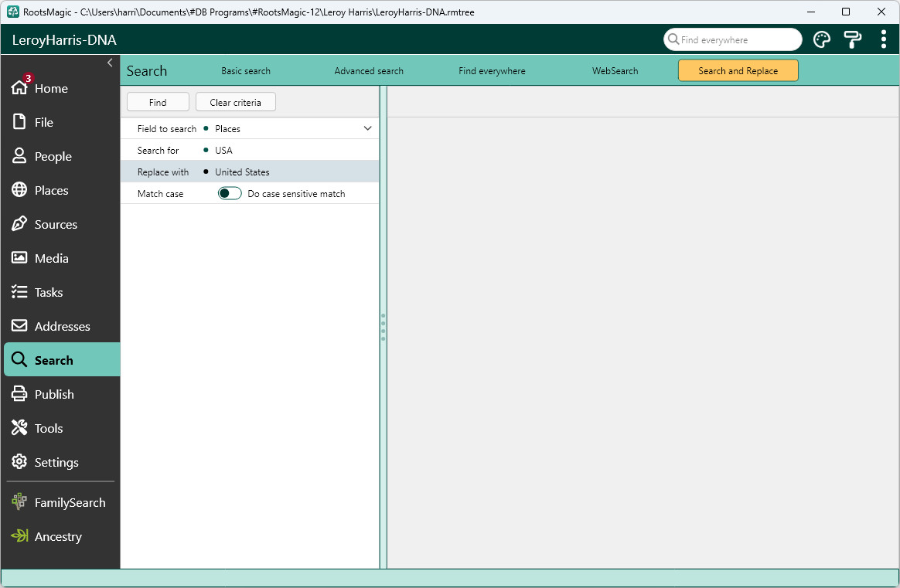Open Tasks checklist icon

pos(19,292)
